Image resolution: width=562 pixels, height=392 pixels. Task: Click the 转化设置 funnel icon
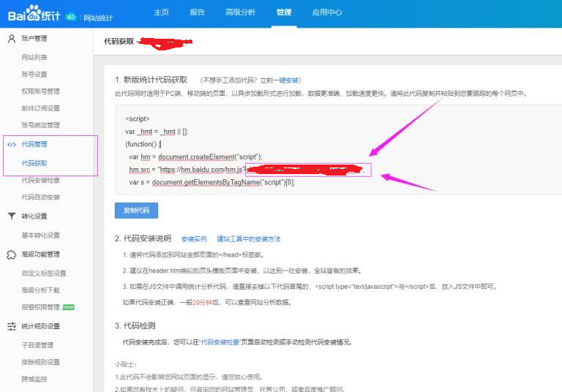click(x=12, y=216)
